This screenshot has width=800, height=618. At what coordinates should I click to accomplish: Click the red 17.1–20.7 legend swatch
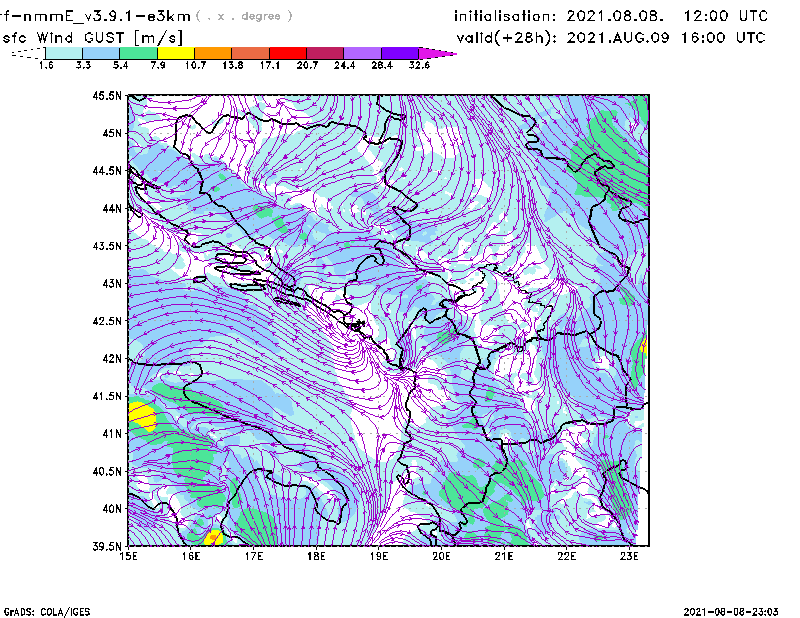[288, 53]
